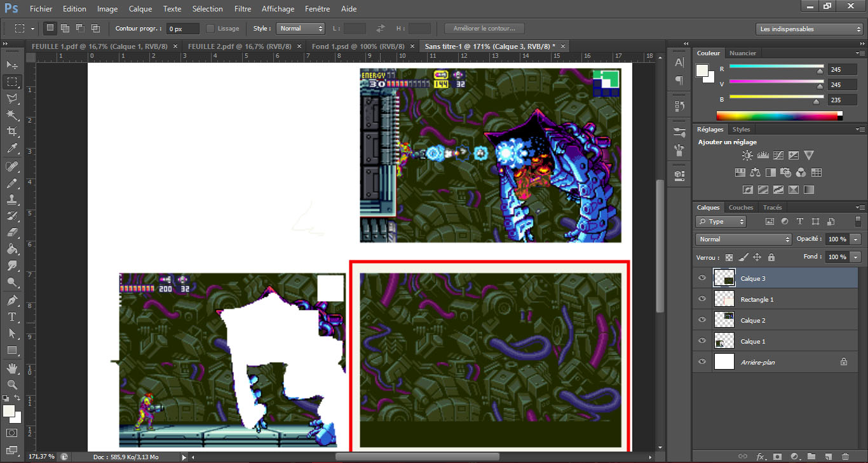Click the Améliorer le contour button
868x463 pixels.
[x=484, y=29]
